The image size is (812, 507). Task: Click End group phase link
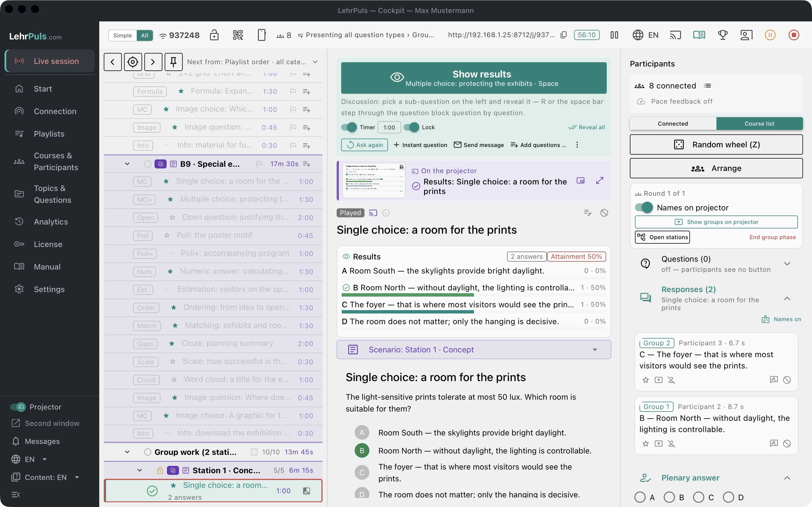[773, 237]
